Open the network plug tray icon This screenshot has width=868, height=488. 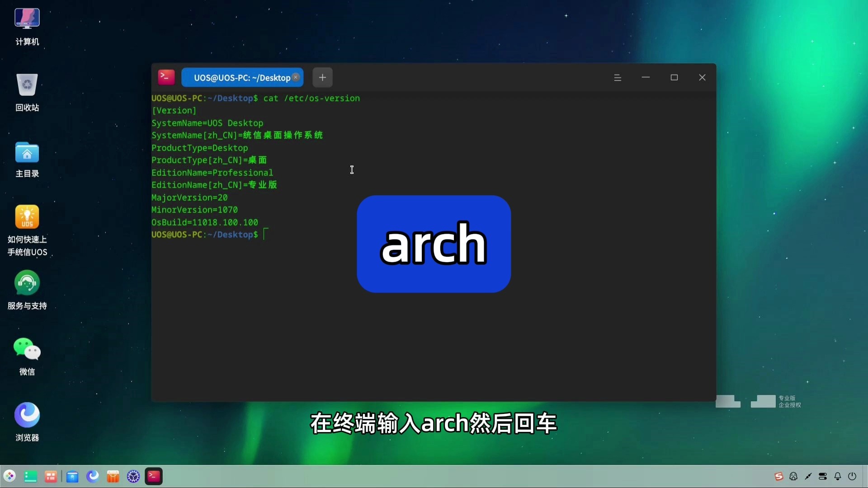[x=808, y=476]
